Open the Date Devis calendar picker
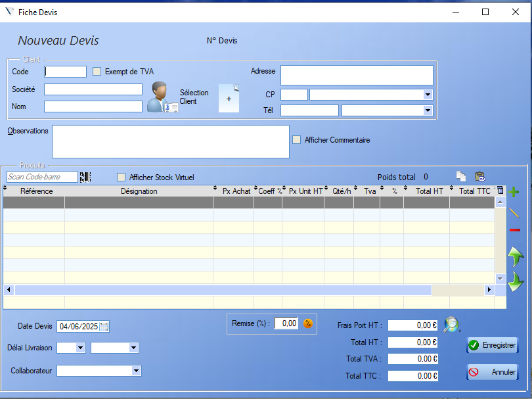Image resolution: width=532 pixels, height=399 pixels. (104, 326)
